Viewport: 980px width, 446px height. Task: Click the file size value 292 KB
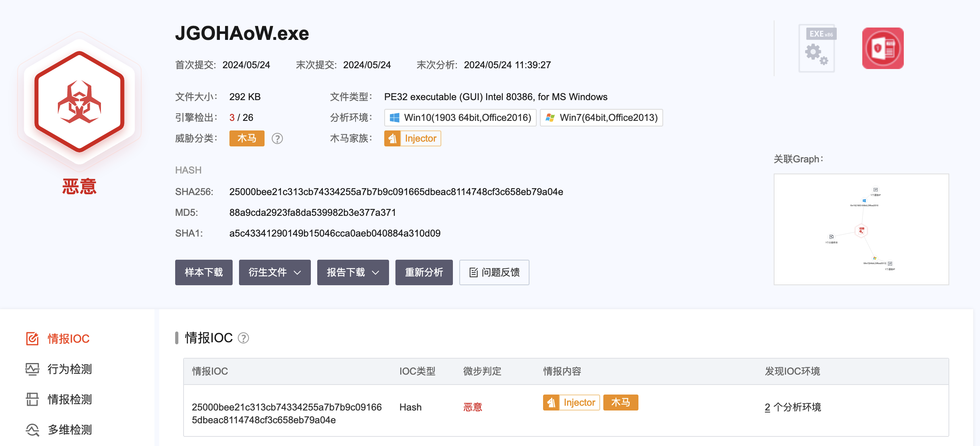(245, 97)
